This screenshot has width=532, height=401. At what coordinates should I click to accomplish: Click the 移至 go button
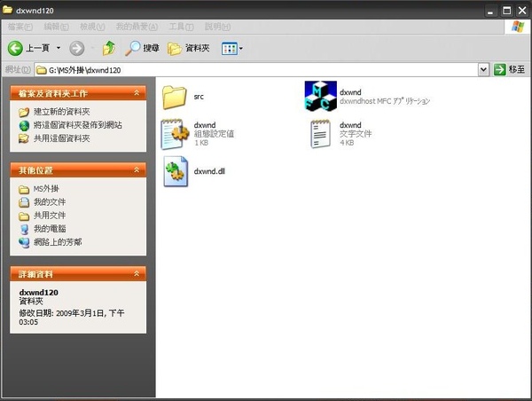click(510, 69)
